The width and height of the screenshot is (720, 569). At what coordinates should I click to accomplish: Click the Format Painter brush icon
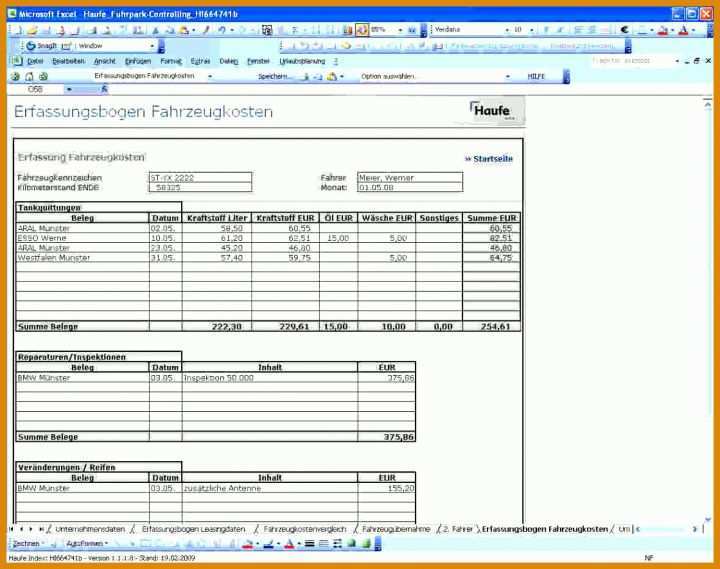coord(206,30)
